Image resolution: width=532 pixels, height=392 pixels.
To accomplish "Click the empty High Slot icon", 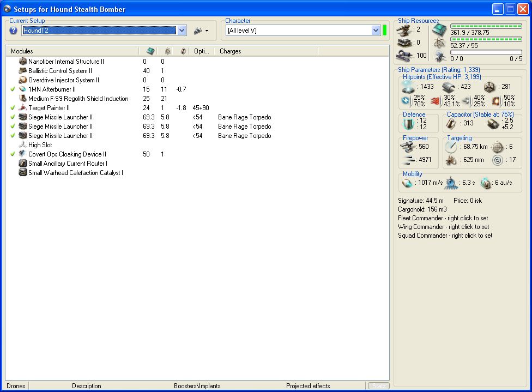I will [23, 145].
